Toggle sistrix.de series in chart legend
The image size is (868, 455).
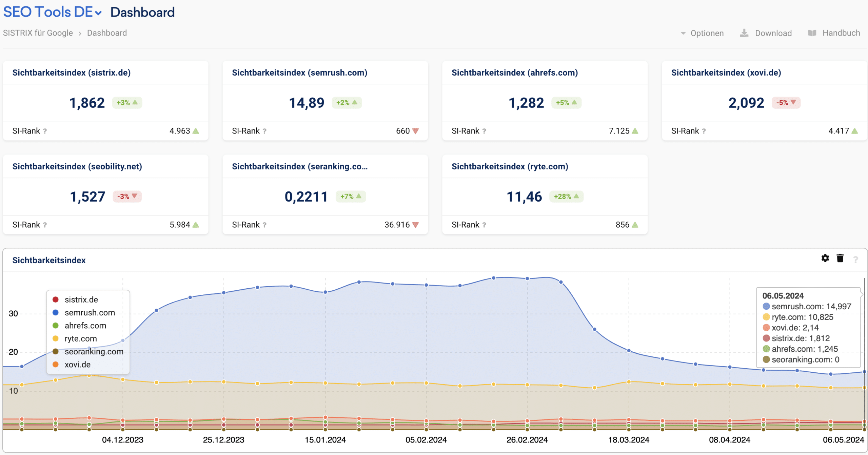75,300
